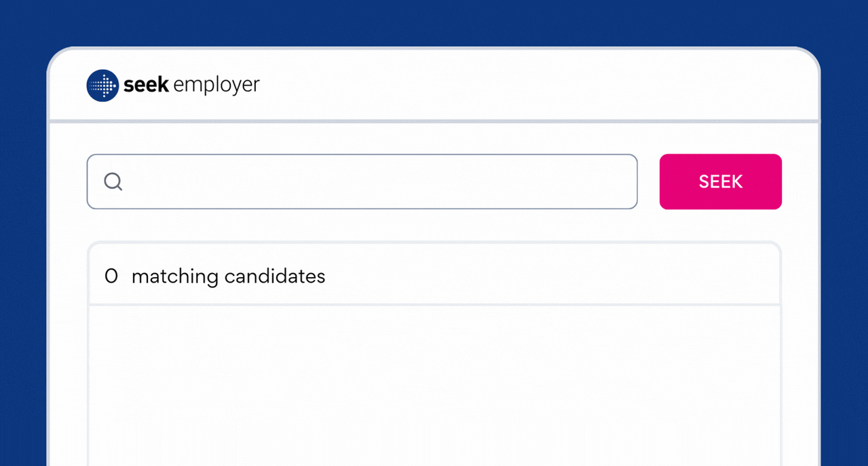Click the "0" candidate count number

click(111, 276)
